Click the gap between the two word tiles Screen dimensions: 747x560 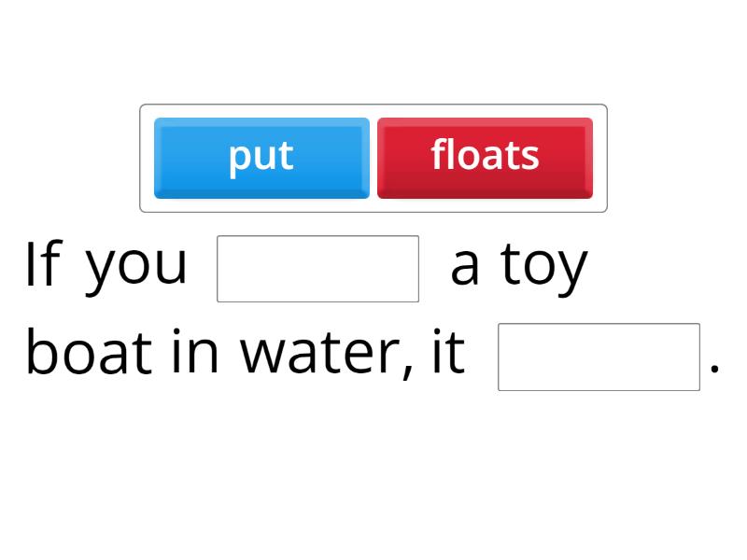point(373,158)
